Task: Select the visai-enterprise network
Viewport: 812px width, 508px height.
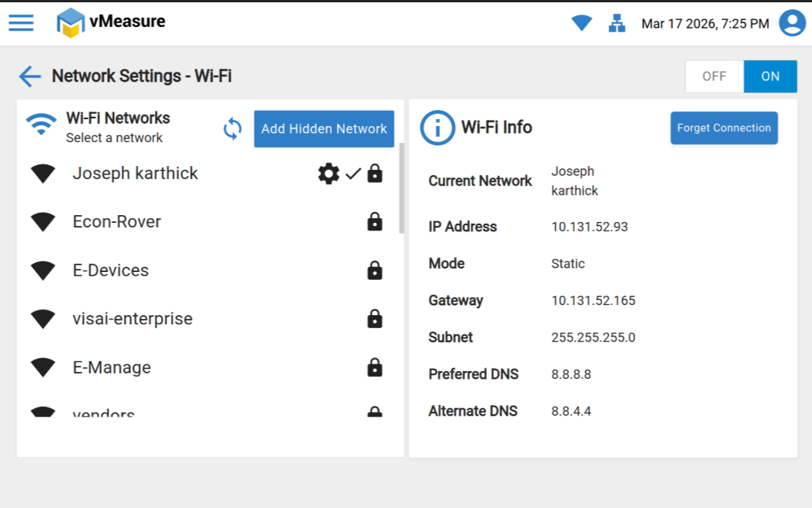Action: click(x=132, y=319)
